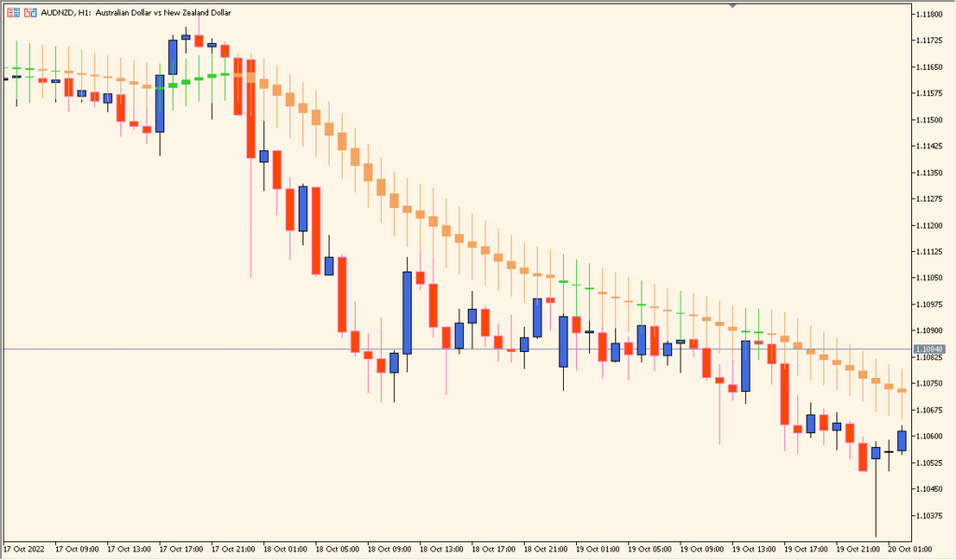Click the 1.11200 price scale label
Screen dimensions: 956x560
932,225
